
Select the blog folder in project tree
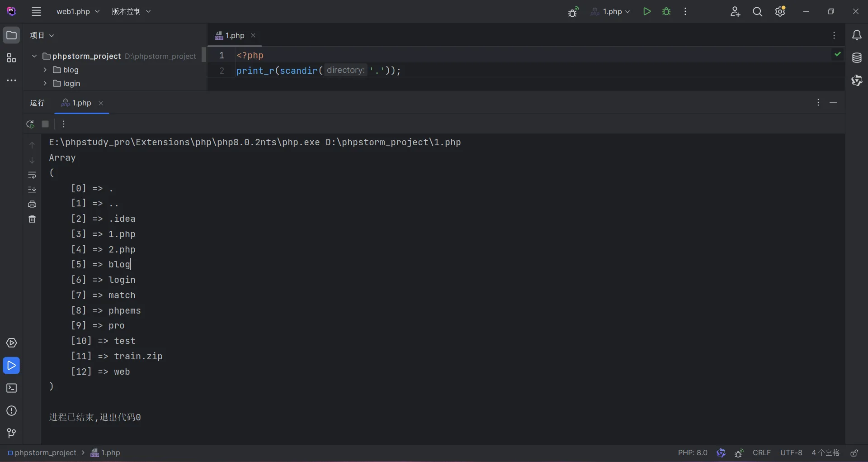(66, 70)
